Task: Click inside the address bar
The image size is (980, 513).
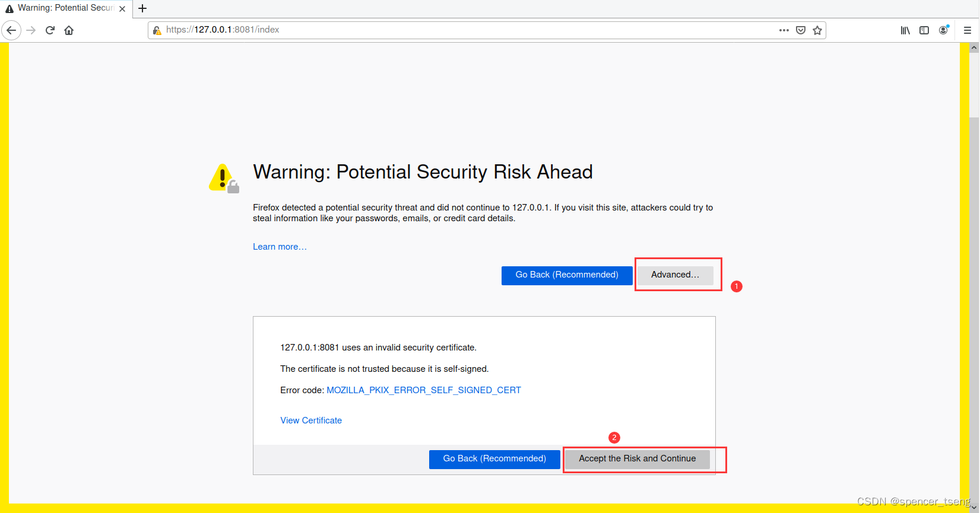Action: pos(416,30)
